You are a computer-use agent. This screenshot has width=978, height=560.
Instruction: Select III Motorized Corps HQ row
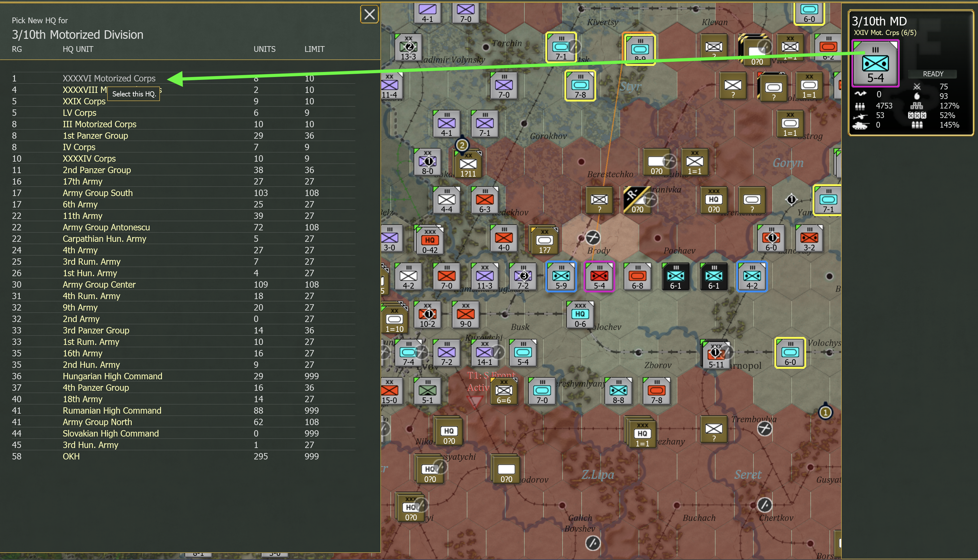pyautogui.click(x=183, y=124)
